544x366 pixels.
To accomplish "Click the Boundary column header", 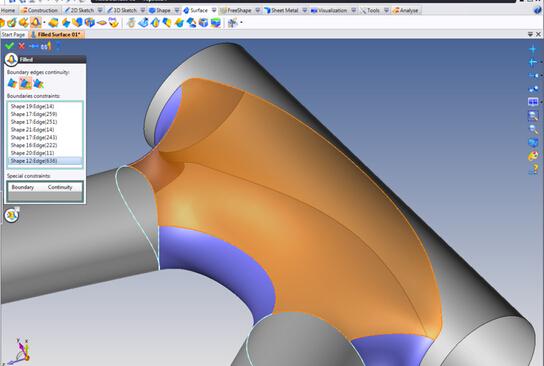I will (23, 187).
